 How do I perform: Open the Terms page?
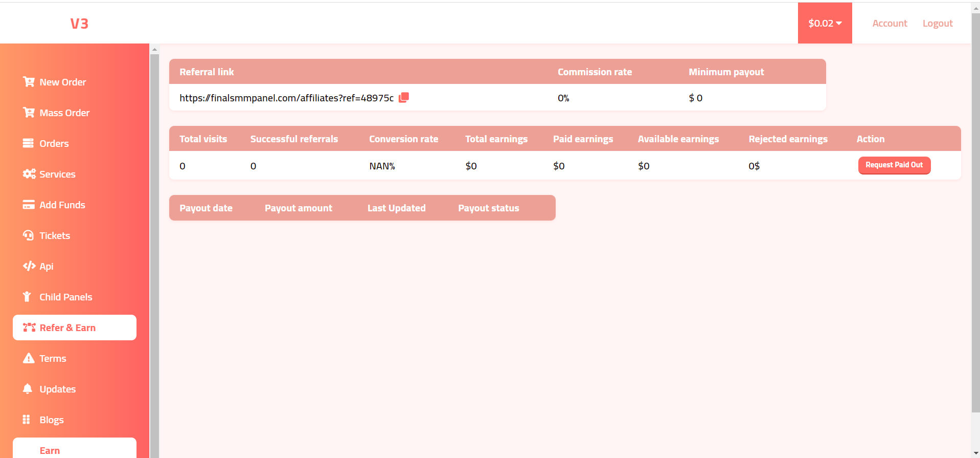pos(75,358)
